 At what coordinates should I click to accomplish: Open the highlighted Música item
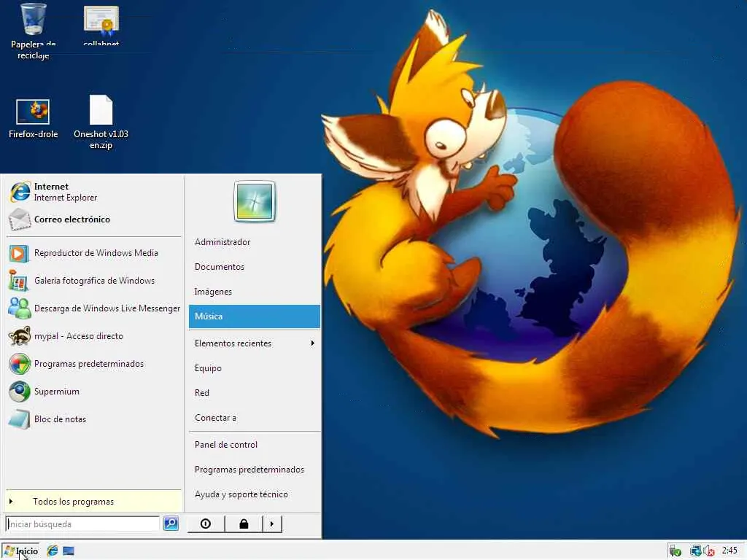click(255, 316)
